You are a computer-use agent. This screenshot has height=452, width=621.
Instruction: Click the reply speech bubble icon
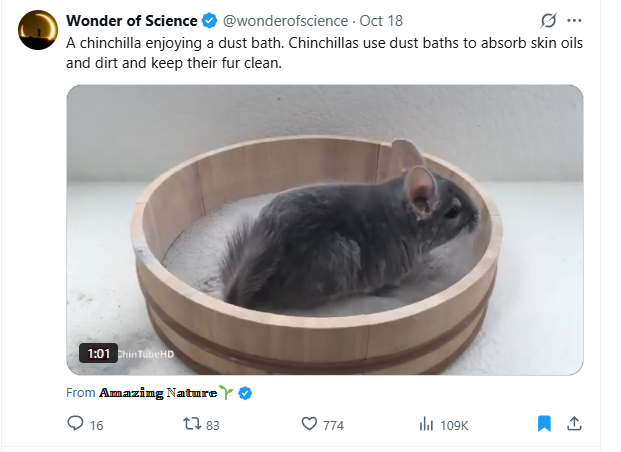click(x=75, y=423)
